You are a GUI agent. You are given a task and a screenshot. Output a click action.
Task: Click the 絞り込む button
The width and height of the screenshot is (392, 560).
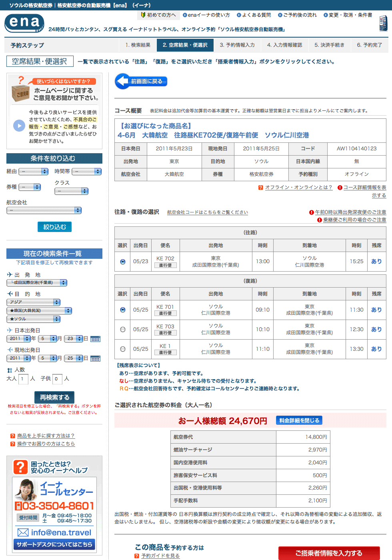[55, 227]
